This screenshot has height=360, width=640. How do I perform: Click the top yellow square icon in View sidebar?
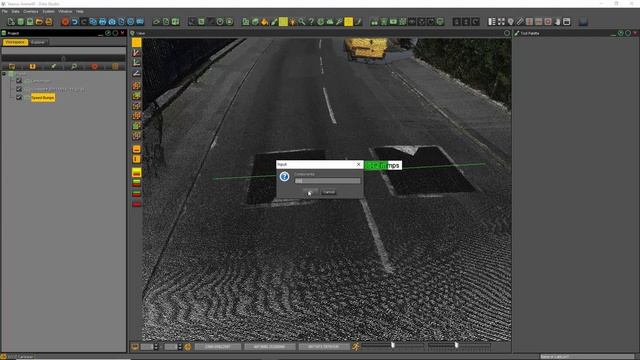point(136,42)
